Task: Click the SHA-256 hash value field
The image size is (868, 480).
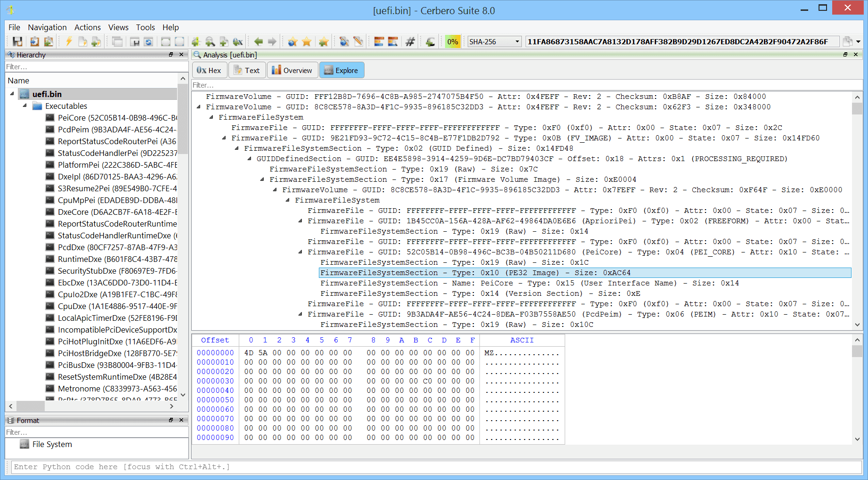Action: (x=681, y=41)
